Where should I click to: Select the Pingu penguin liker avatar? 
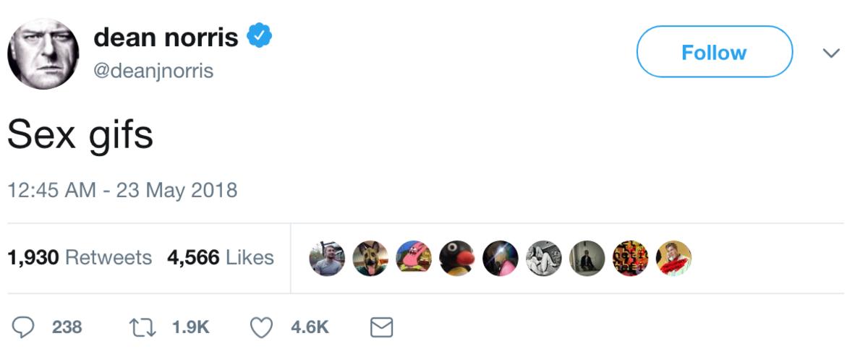click(457, 258)
